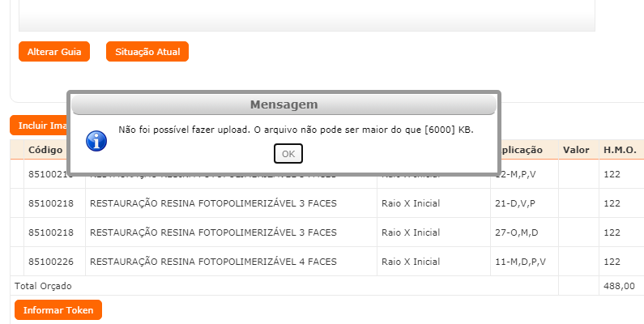This screenshot has width=644, height=324.
Task: Click Raio X Inicial in the 4 FACES row
Action: (x=411, y=262)
